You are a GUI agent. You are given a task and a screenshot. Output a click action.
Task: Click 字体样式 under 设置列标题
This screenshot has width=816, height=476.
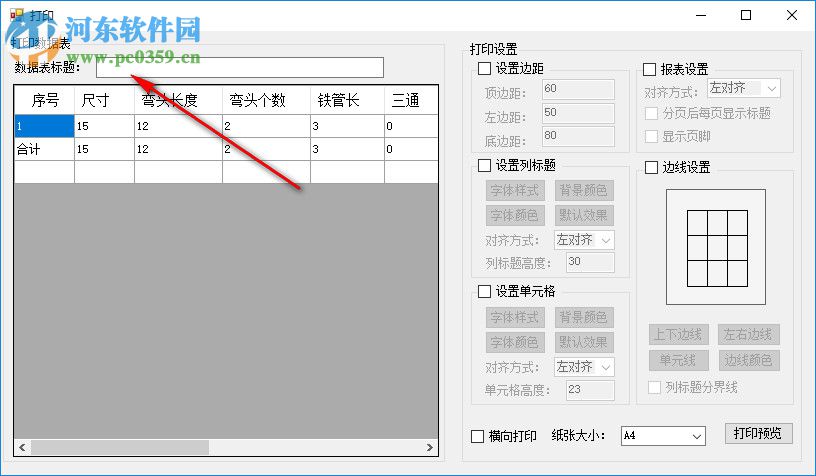(x=515, y=190)
